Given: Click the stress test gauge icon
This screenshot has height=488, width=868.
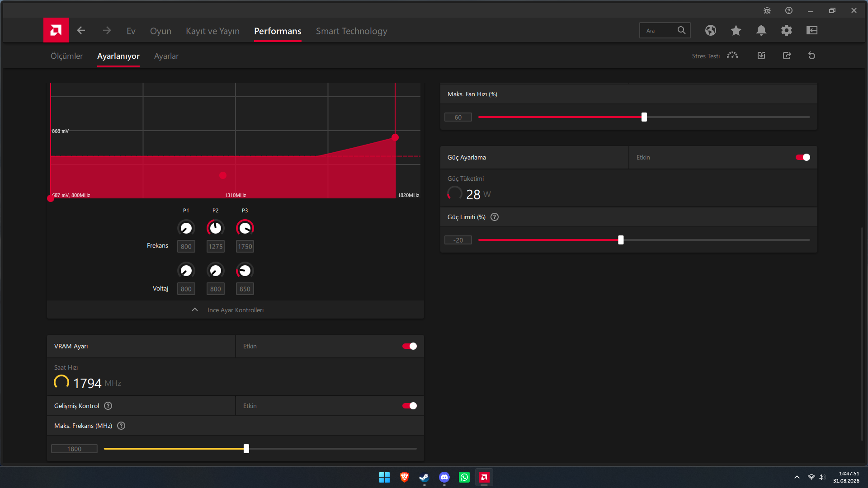Looking at the screenshot, I should coord(732,56).
